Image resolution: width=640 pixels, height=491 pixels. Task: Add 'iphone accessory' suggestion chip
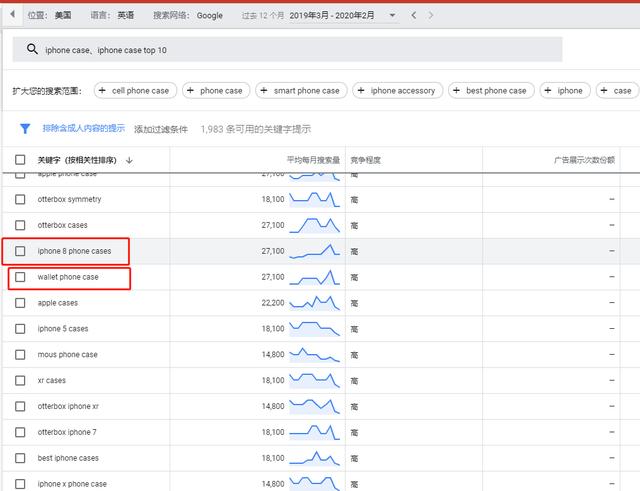click(396, 91)
